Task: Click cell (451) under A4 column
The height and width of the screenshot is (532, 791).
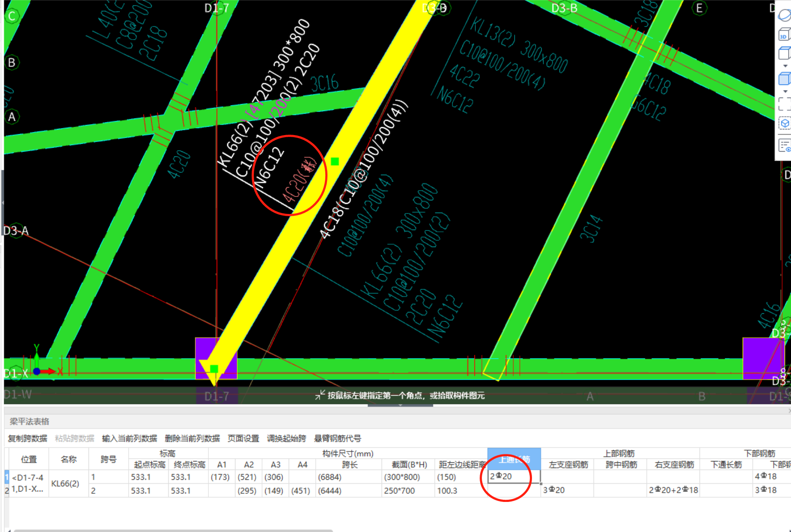Action: tap(302, 491)
